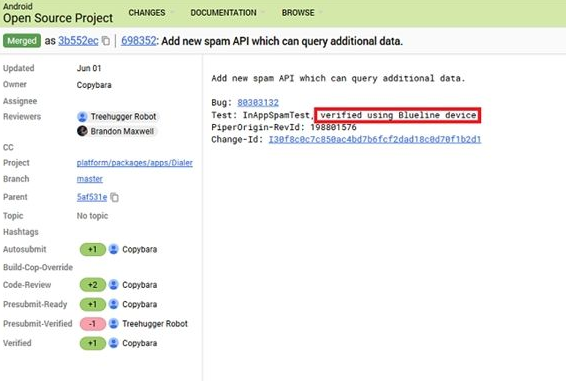Click the Autosubmit +1 vote chip
The height and width of the screenshot is (381, 566).
(x=93, y=249)
